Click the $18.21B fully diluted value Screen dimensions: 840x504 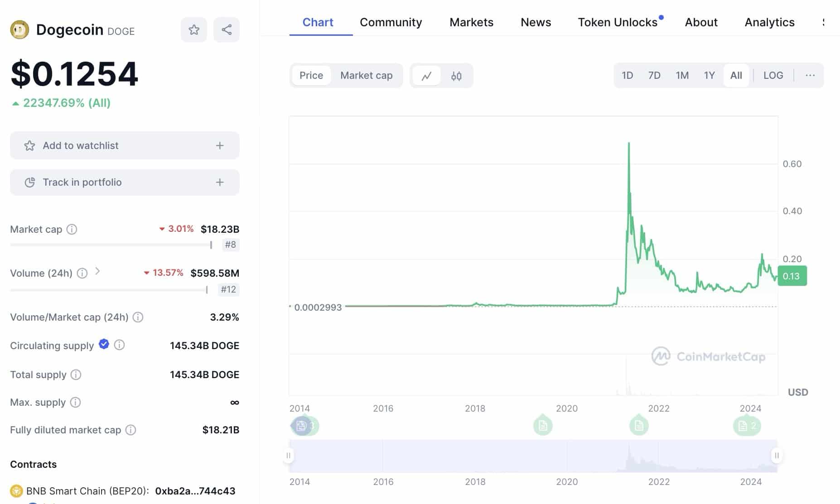tap(221, 430)
